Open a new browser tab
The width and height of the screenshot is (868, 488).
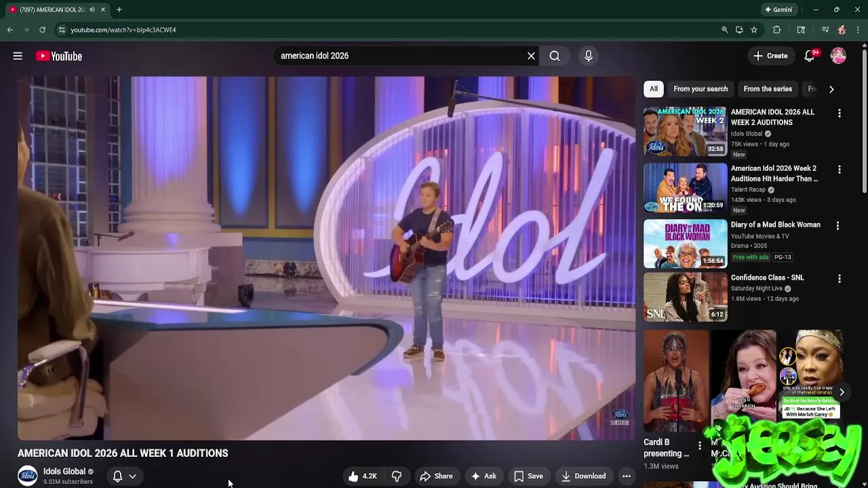pos(119,9)
